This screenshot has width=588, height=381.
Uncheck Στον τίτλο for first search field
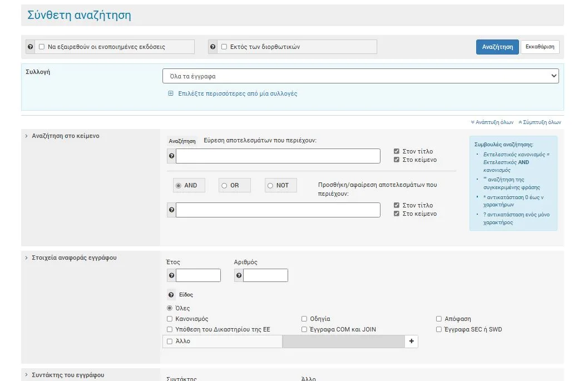[397, 151]
